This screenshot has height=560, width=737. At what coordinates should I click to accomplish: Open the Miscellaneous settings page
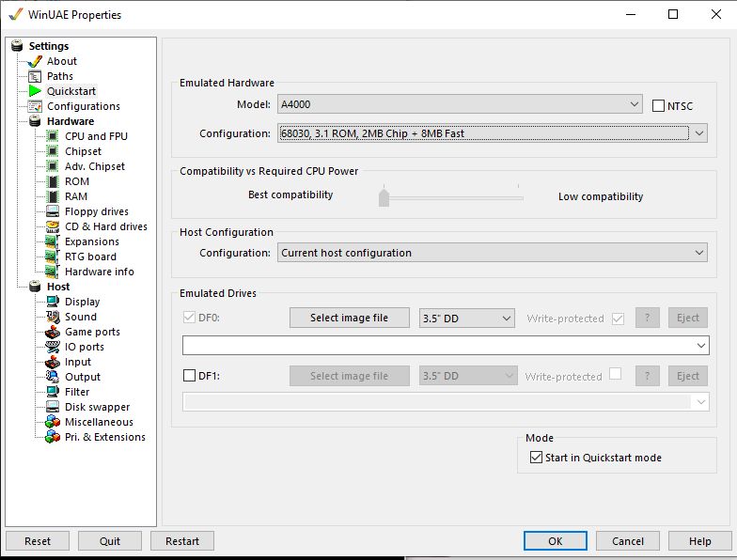[99, 422]
